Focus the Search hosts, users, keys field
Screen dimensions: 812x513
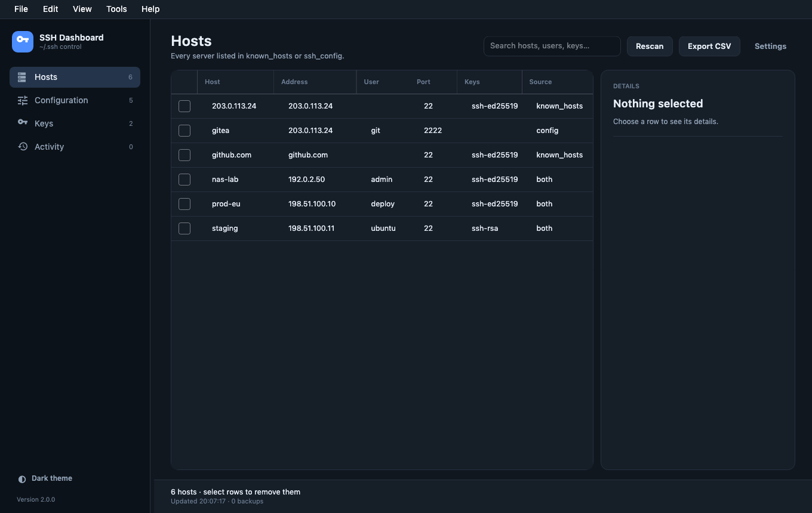[x=552, y=46]
